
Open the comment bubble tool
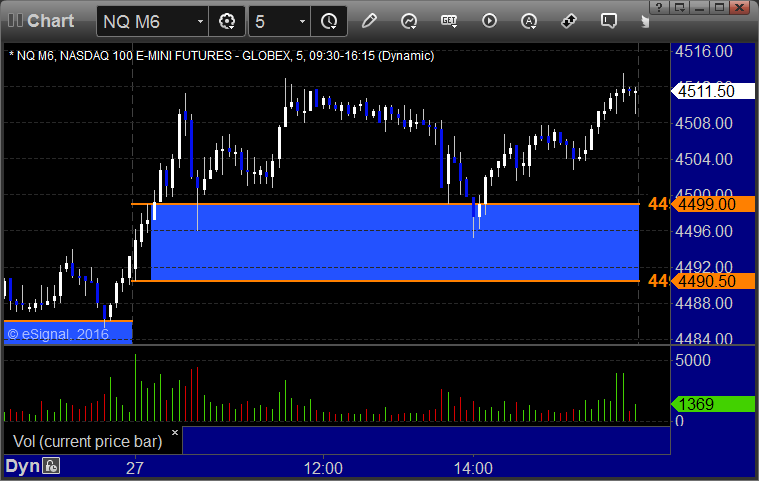click(608, 21)
